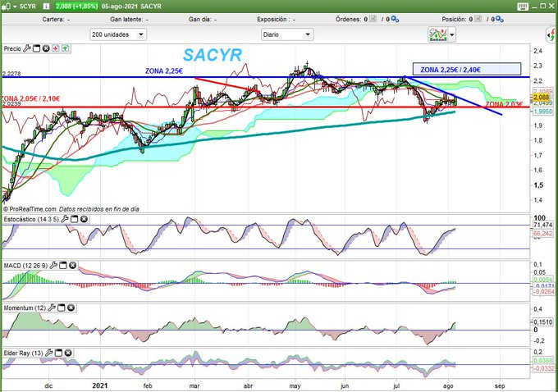
Task: Open the virtual keyboard icon in title bar
Action: point(523,6)
